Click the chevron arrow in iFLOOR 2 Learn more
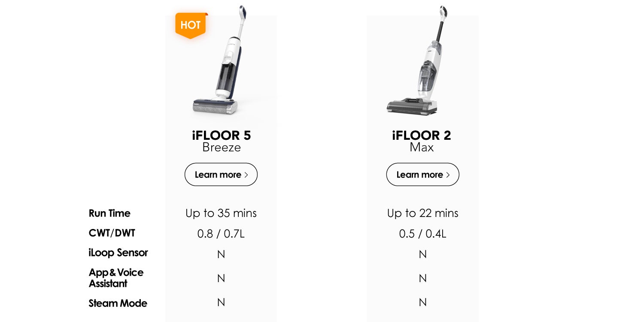644x322 pixels. [x=448, y=175]
